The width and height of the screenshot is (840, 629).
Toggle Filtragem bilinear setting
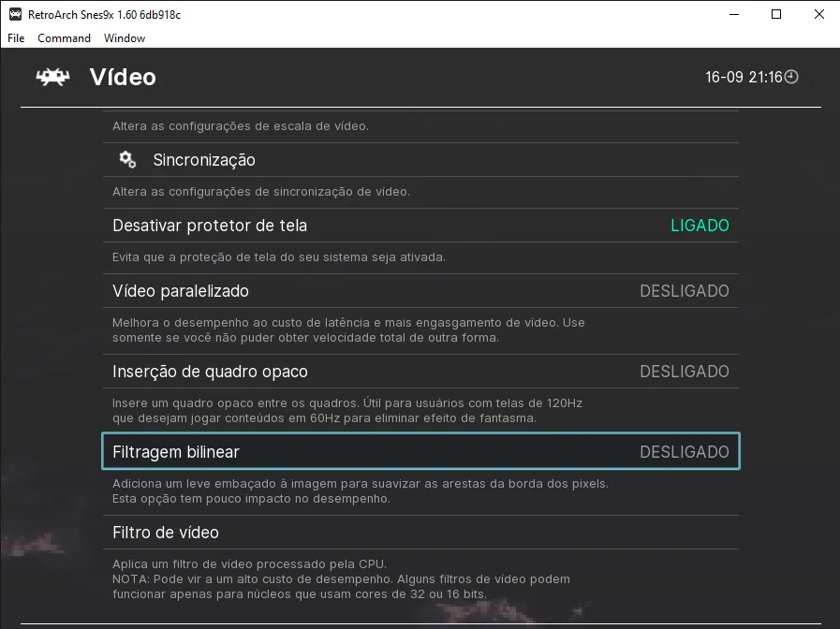(x=420, y=451)
